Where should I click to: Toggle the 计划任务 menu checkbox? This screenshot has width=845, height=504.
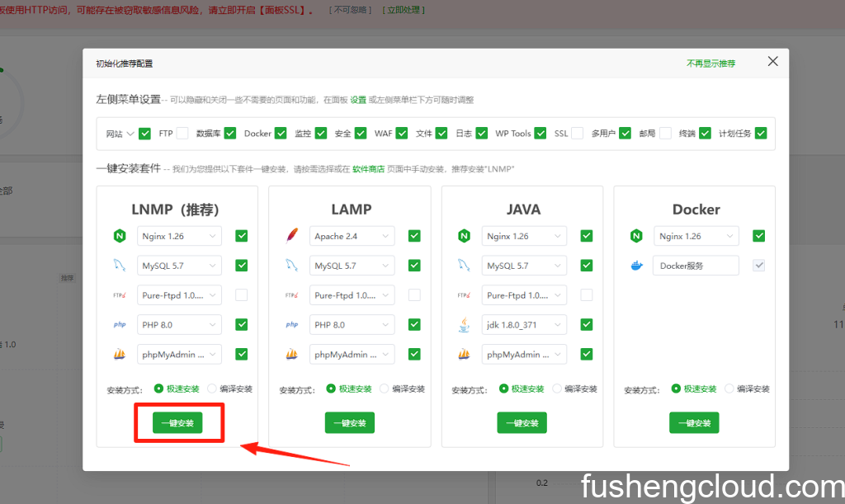(761, 134)
